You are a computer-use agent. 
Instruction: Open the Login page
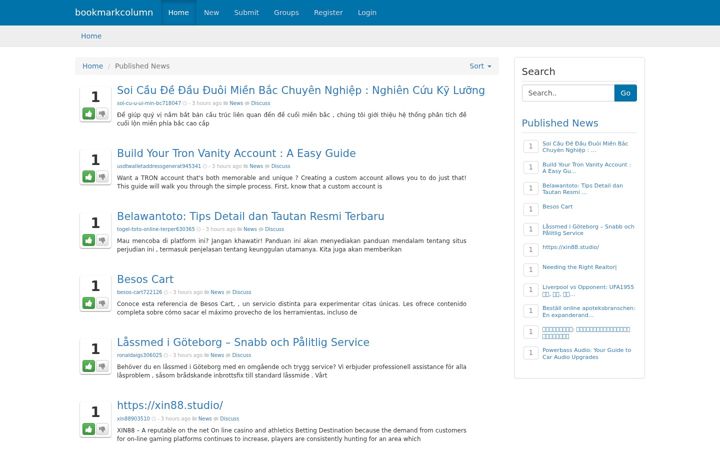(x=367, y=12)
